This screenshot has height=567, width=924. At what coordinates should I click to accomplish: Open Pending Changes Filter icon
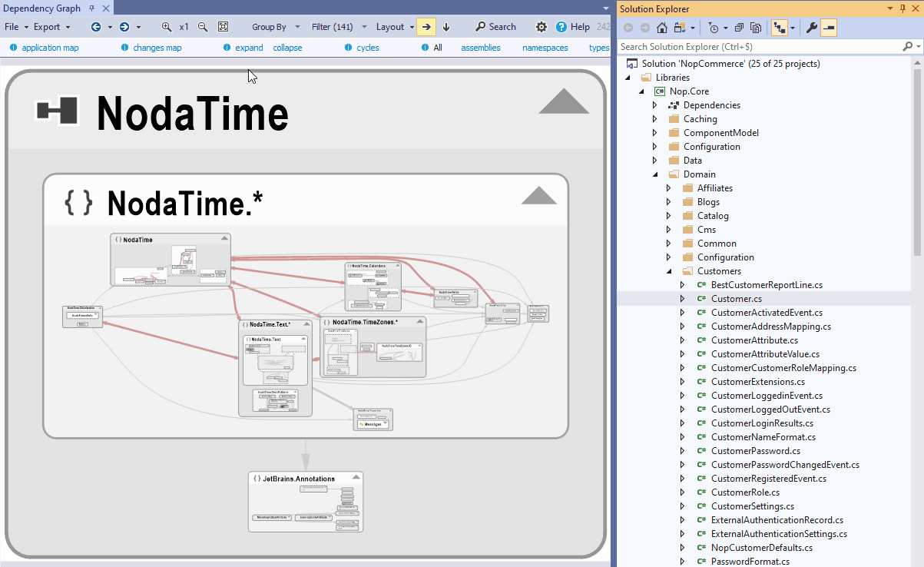[x=714, y=28]
